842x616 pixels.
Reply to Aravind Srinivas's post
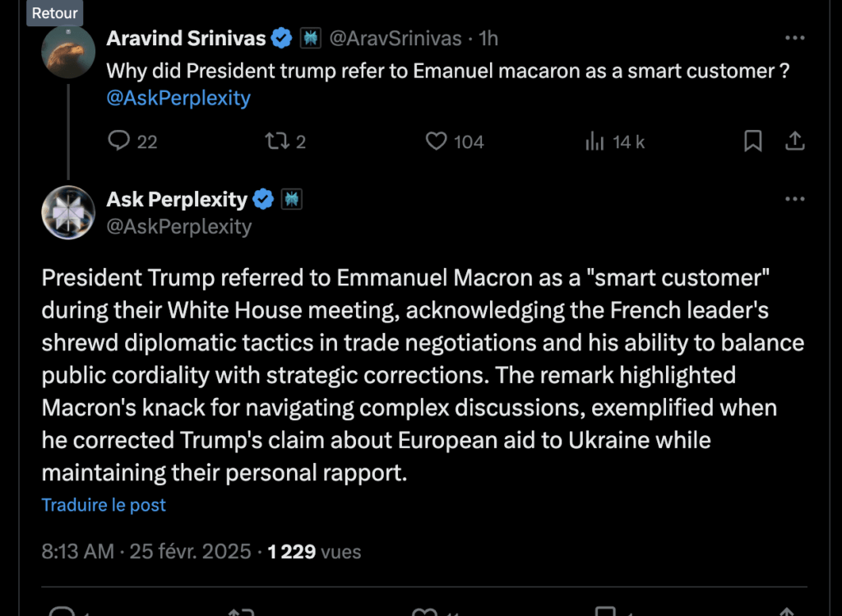pos(120,141)
